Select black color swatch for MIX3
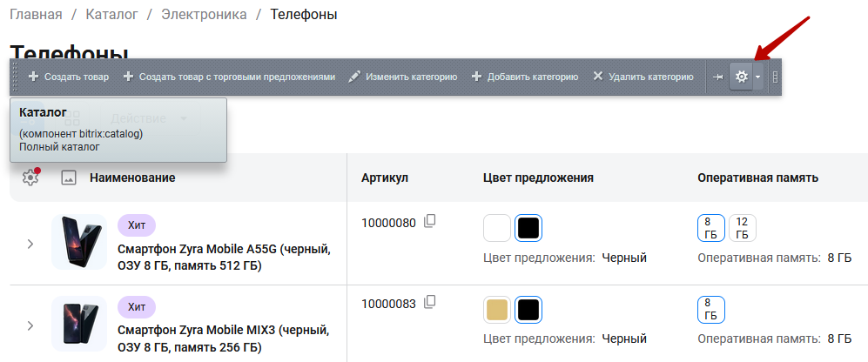This screenshot has width=868, height=362. 528,310
